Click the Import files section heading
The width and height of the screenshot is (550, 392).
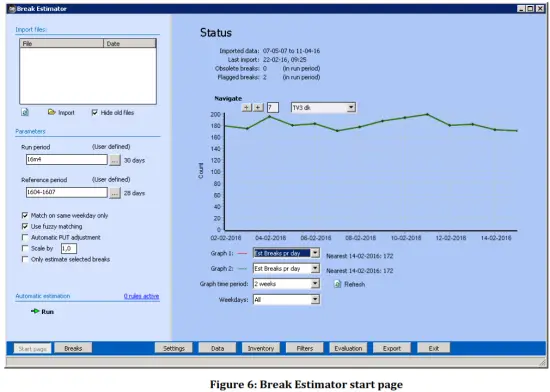click(31, 29)
